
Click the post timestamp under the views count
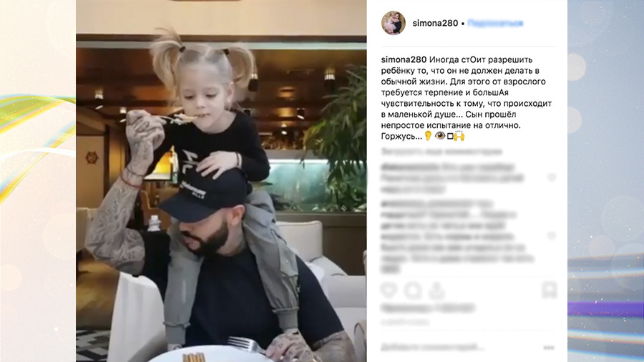pyautogui.click(x=405, y=323)
